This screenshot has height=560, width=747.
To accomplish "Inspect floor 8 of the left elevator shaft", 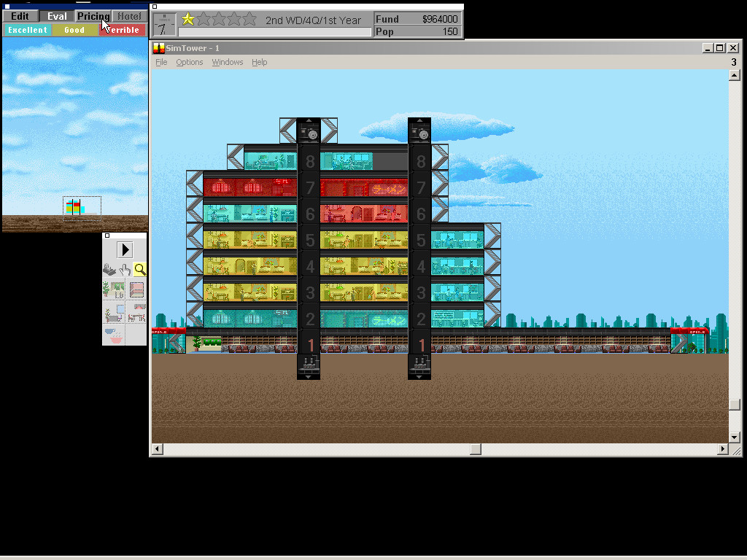I will pyautogui.click(x=309, y=161).
